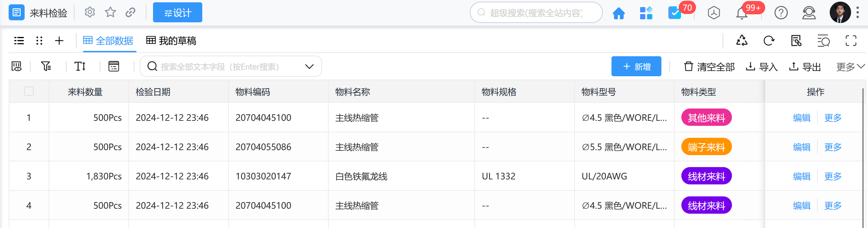Favorite the page with the star icon

pos(110,12)
